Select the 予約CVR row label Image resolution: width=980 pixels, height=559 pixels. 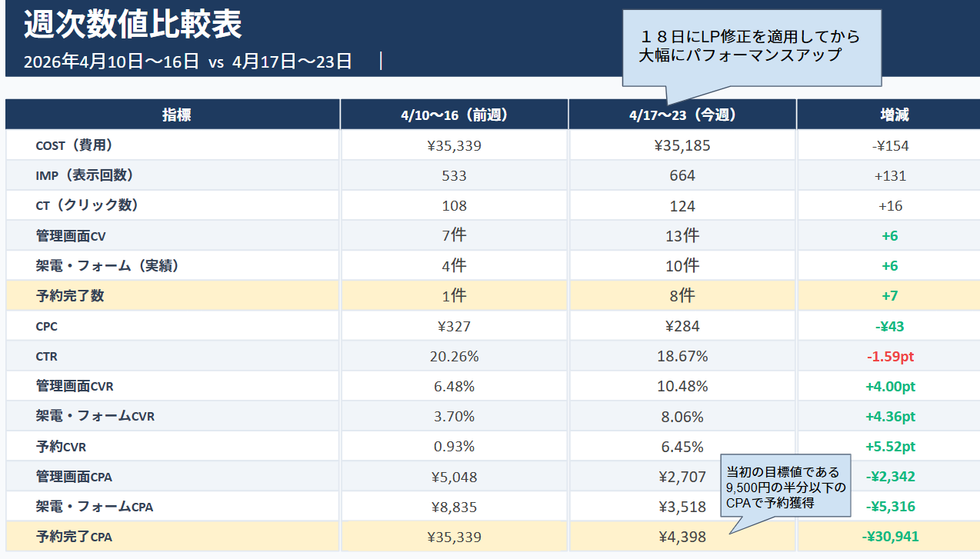(x=61, y=447)
